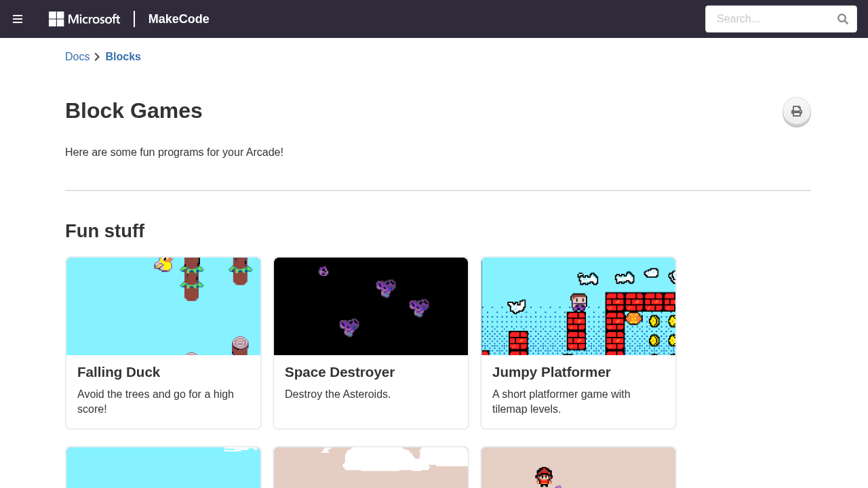
Task: Click 'Destroy the Asteroids.' description
Action: coord(338,394)
